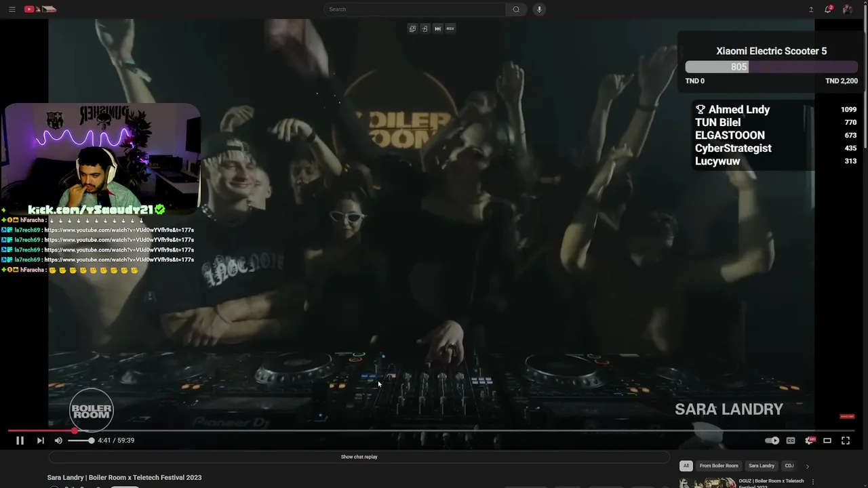
Task: Click the current time 4:41 display
Action: (x=104, y=441)
